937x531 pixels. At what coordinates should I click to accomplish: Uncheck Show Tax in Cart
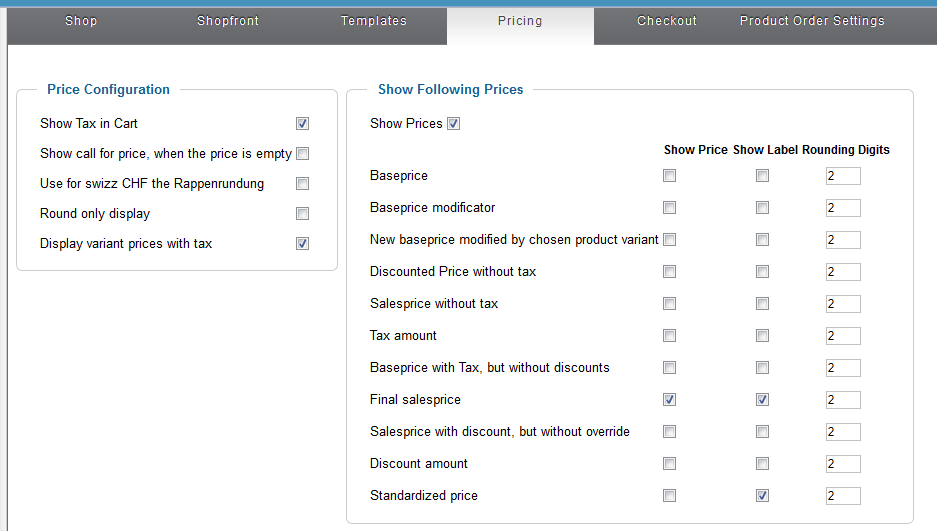click(302, 124)
